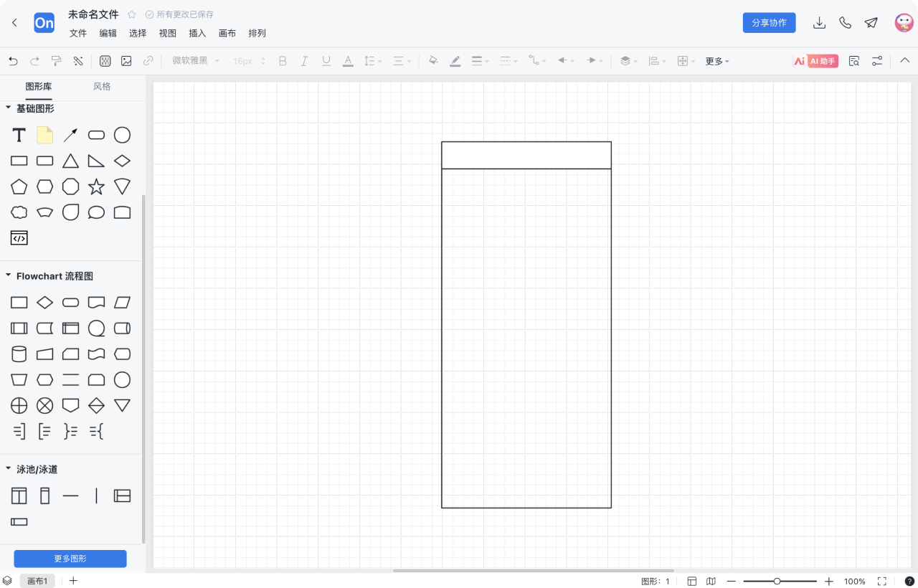The height and width of the screenshot is (588, 918).
Task: Add a new canvas page tab
Action: 73,581
